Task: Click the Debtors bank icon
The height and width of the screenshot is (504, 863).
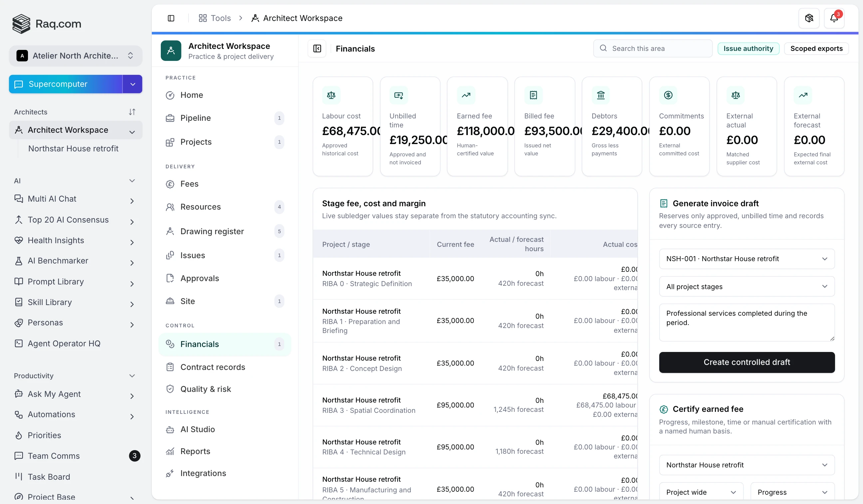Action: 601,95
